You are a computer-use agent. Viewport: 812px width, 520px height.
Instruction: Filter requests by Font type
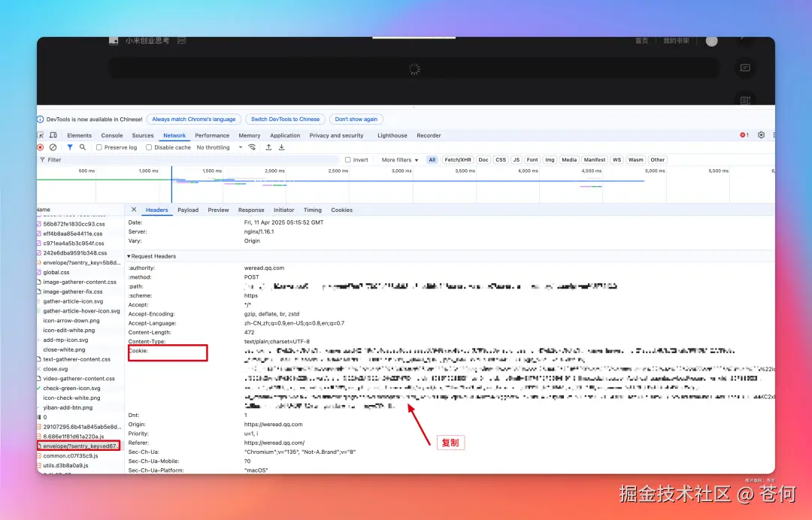coord(532,160)
